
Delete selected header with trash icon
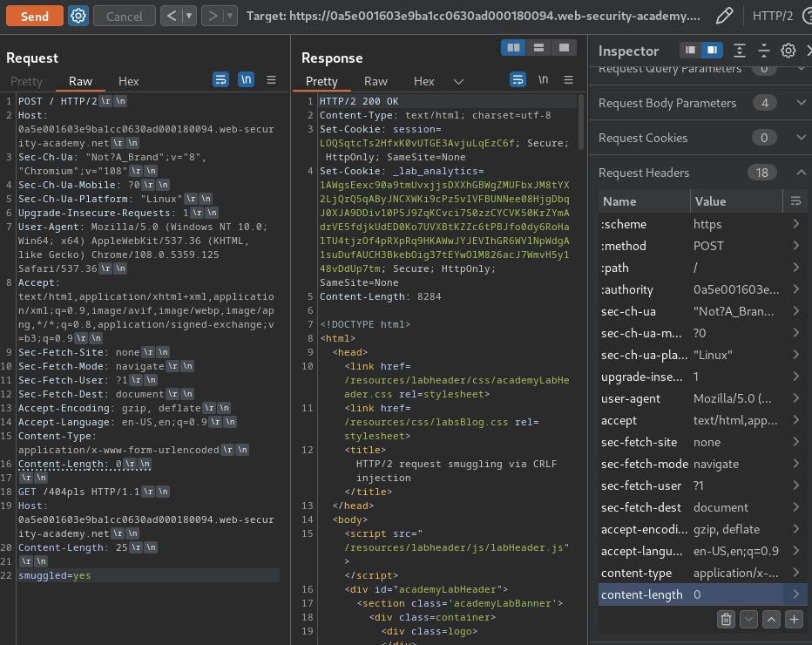click(x=726, y=619)
